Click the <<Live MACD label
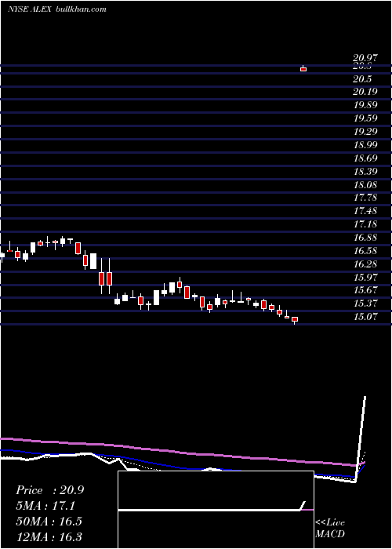This screenshot has width=392, height=549. pos(330,528)
